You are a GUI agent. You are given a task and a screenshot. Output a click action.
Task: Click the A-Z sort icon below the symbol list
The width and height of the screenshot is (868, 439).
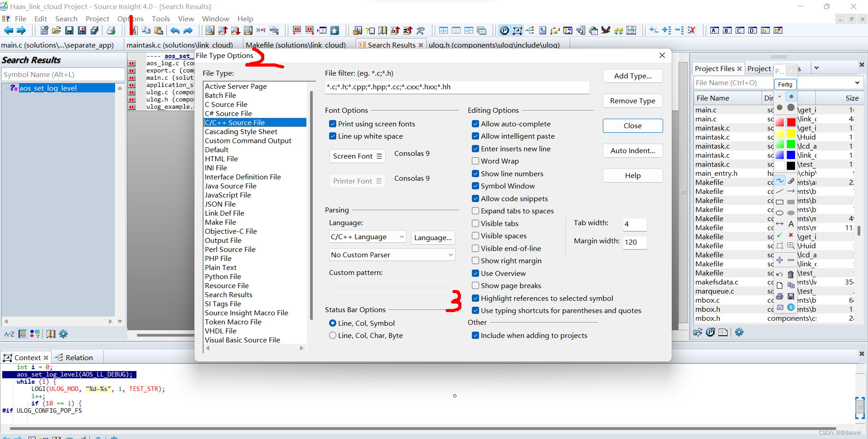[9, 334]
